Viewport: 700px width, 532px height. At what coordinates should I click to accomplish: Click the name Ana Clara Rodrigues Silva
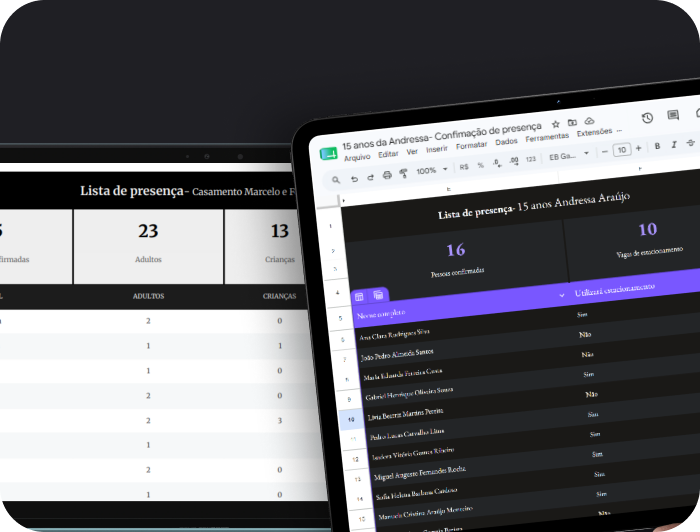click(x=394, y=334)
